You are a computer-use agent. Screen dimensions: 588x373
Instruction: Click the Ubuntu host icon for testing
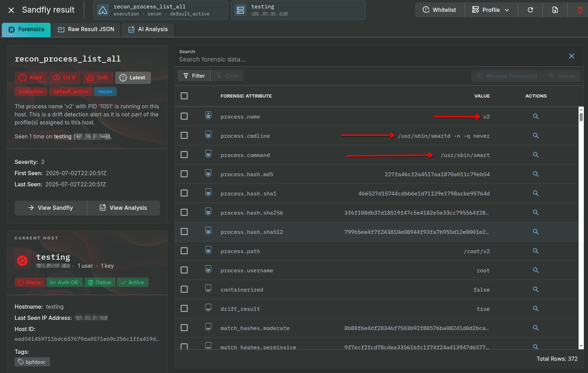tap(22, 260)
